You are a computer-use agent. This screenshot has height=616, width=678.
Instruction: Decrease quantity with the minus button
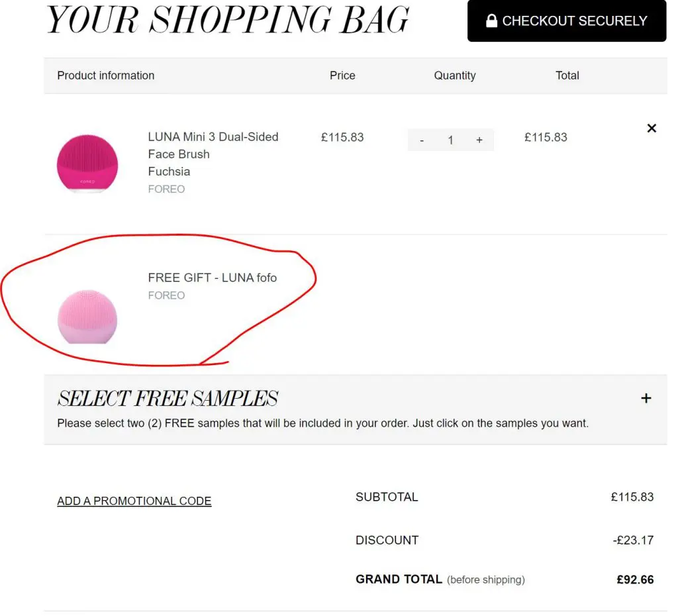(x=422, y=140)
